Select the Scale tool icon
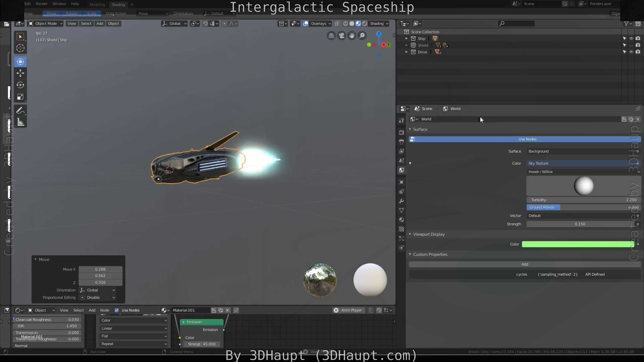 pos(20,97)
